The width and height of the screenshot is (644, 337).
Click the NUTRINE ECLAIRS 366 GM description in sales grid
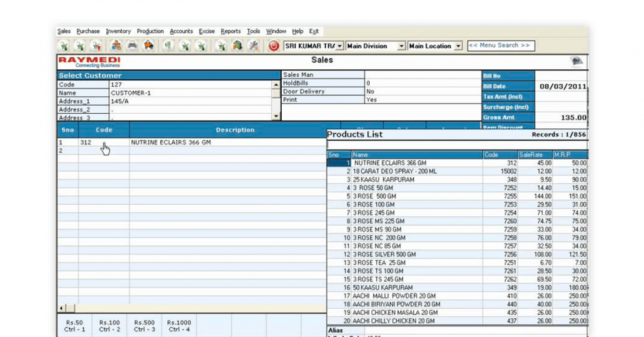click(x=170, y=143)
